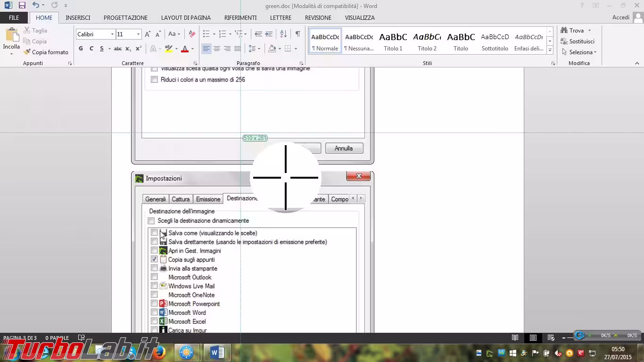Show paragraph marks with the pilcrow icon
The width and height of the screenshot is (644, 362).
point(297,34)
